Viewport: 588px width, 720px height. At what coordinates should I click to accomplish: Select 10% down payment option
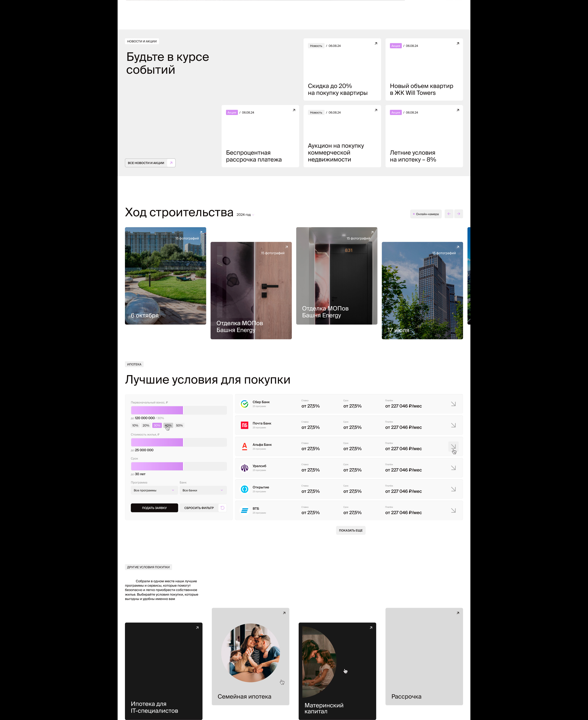135,425
